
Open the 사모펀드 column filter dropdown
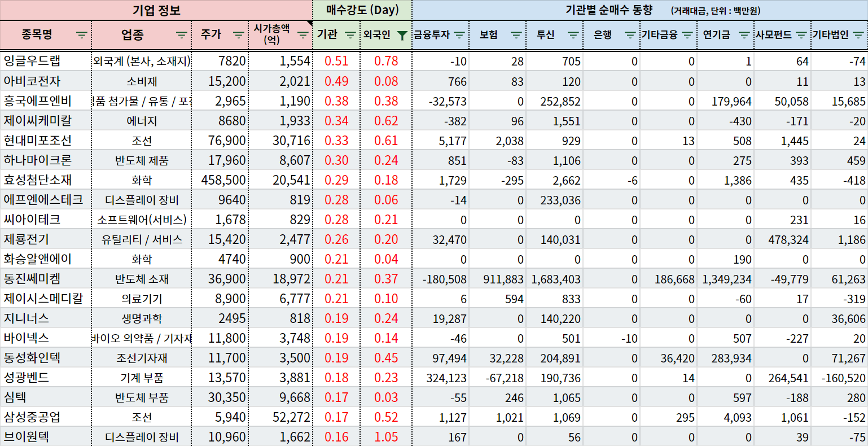[801, 35]
